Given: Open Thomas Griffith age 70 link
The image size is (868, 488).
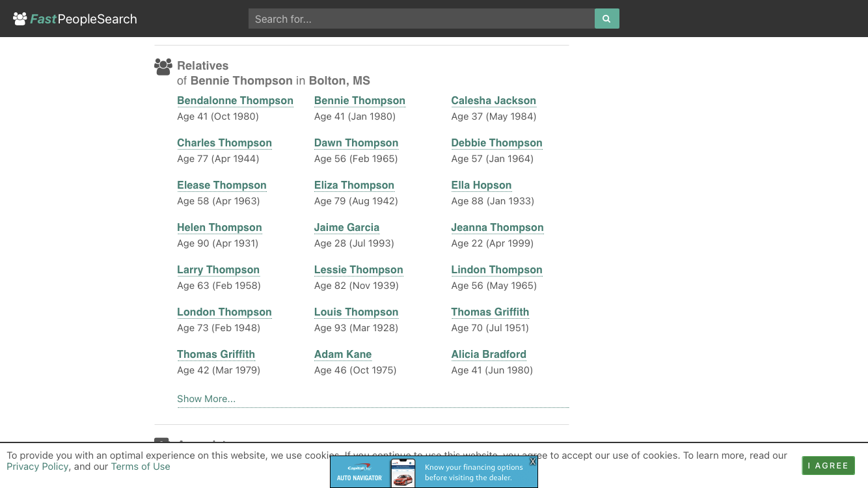Looking at the screenshot, I should [x=491, y=312].
